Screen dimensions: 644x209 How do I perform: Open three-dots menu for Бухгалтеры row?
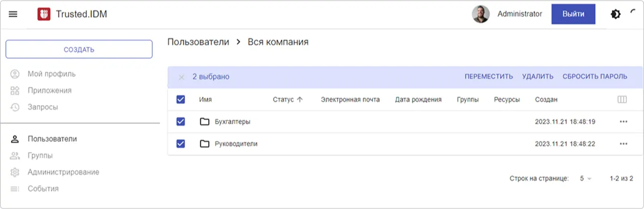point(623,122)
